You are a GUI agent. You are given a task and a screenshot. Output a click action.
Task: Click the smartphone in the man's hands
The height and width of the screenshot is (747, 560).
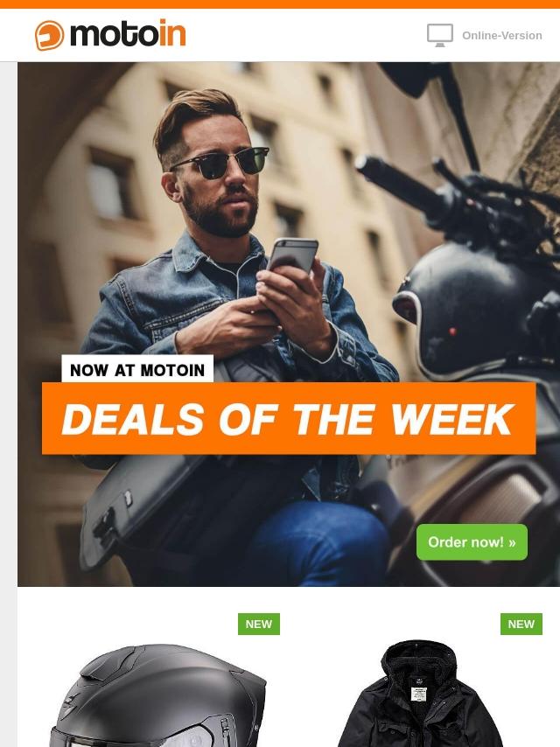(292, 257)
